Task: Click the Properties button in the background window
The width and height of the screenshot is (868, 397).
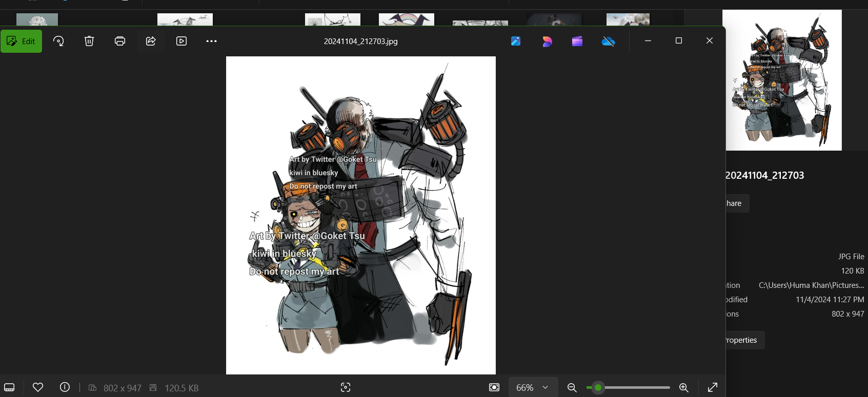Action: [x=745, y=340]
